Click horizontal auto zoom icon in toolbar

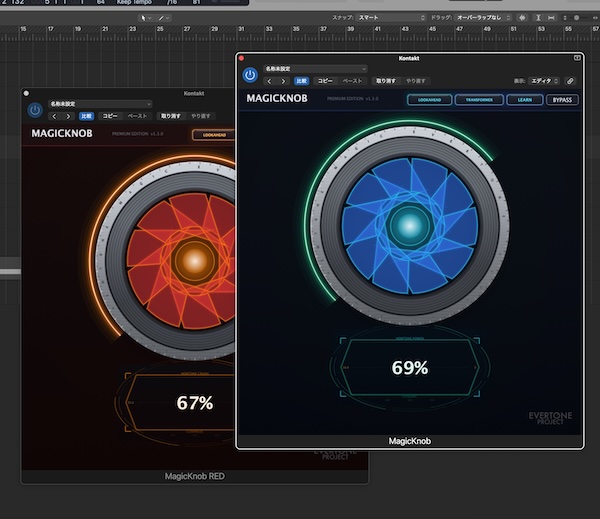tap(551, 18)
